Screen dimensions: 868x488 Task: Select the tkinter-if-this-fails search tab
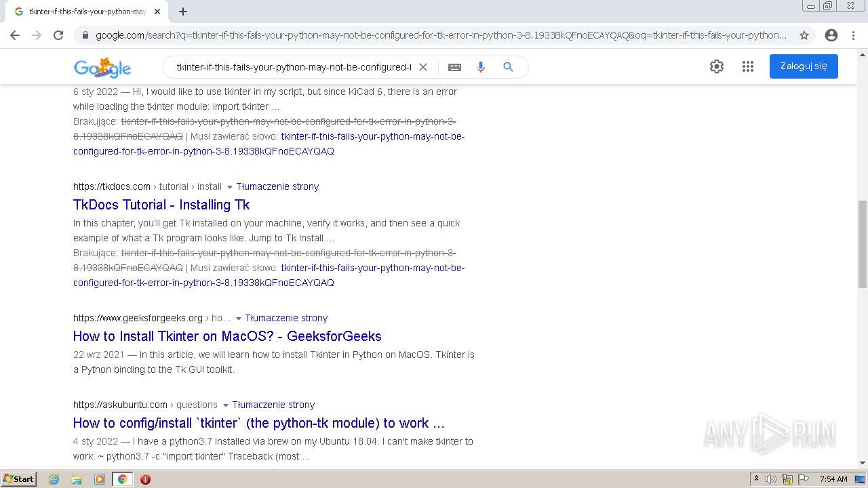(87, 12)
